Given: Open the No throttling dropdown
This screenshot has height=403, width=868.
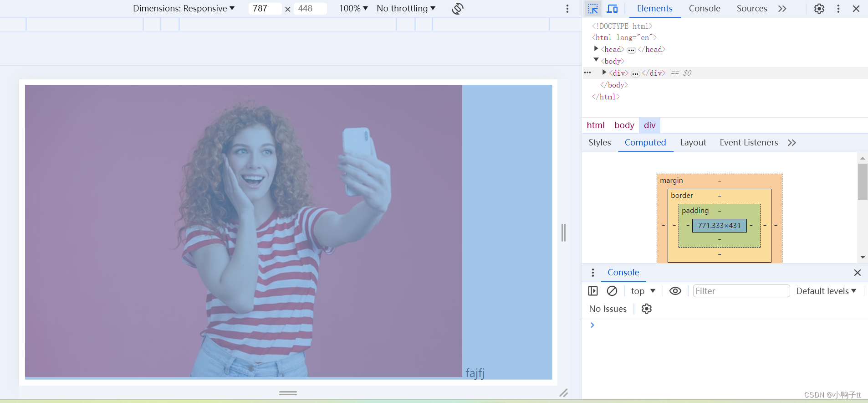Looking at the screenshot, I should pyautogui.click(x=406, y=9).
